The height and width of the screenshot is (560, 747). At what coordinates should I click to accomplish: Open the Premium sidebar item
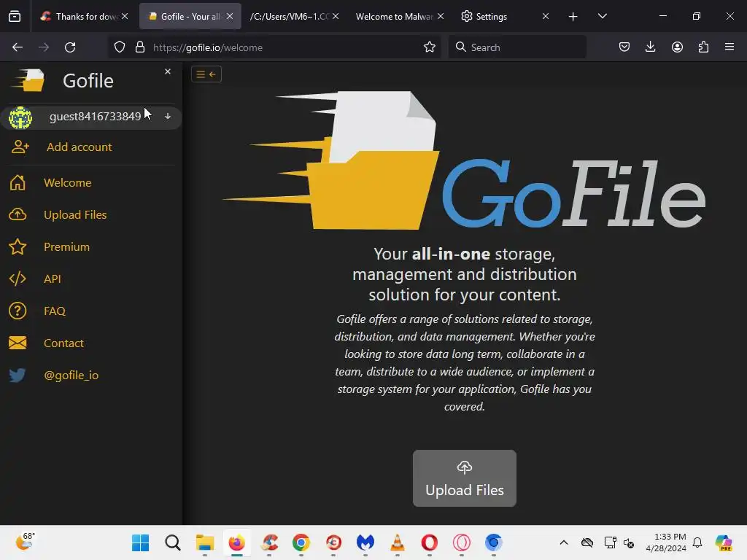(x=66, y=246)
